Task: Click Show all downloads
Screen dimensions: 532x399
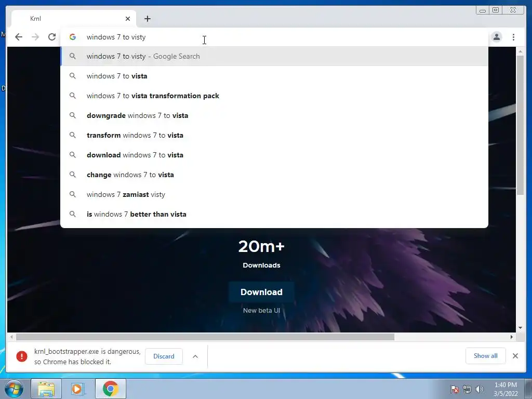Action: (486, 356)
